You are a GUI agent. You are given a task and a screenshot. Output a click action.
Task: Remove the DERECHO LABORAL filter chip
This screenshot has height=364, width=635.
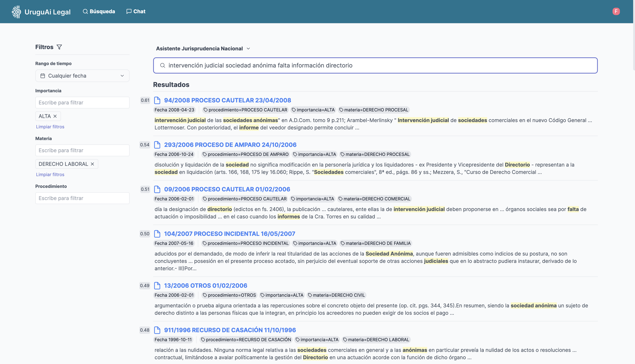(93, 164)
